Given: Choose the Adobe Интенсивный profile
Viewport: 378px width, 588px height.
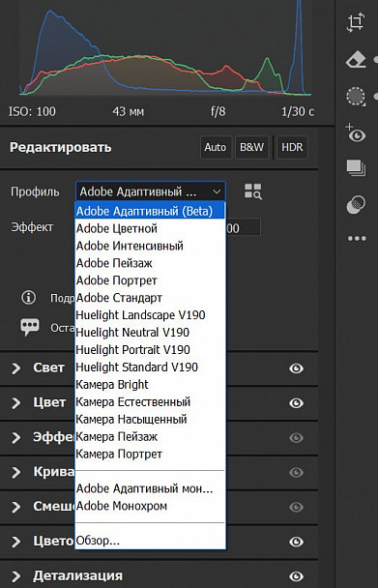Looking at the screenshot, I should pyautogui.click(x=150, y=246).
